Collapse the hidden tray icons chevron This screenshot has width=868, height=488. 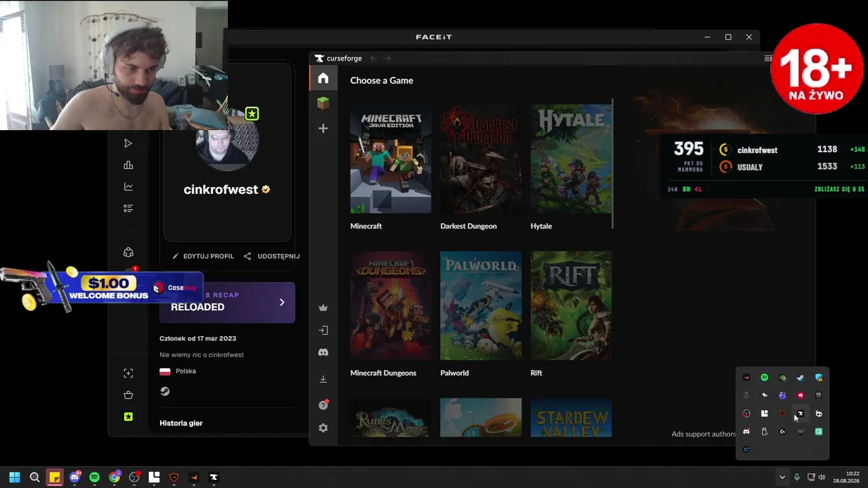(782, 477)
